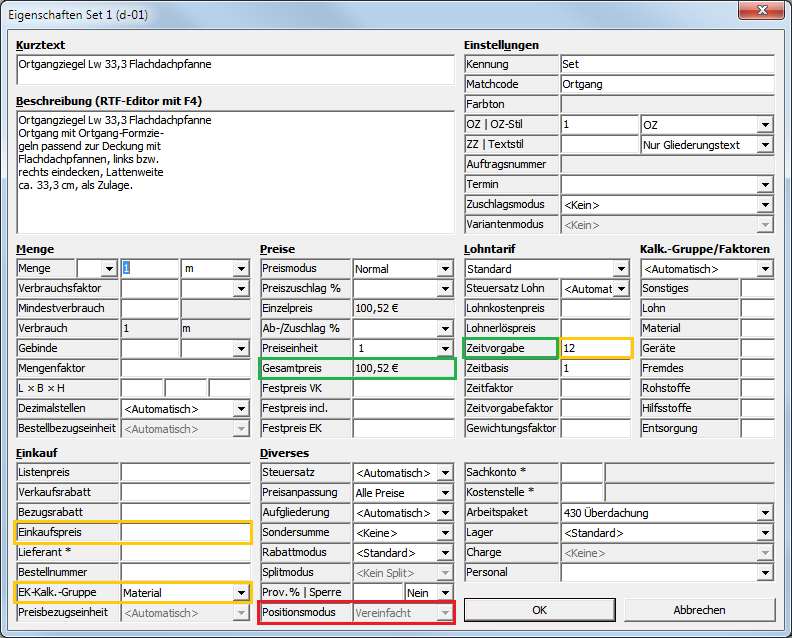Open the EK-Kalk.-Gruppe Material dropdown
The height and width of the screenshot is (638, 792).
click(240, 593)
